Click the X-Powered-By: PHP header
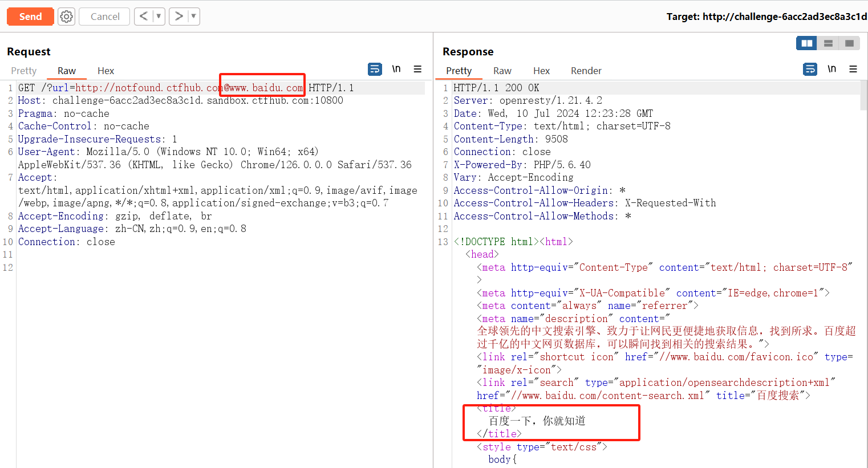Screen dimensions: 868x468 click(x=522, y=165)
